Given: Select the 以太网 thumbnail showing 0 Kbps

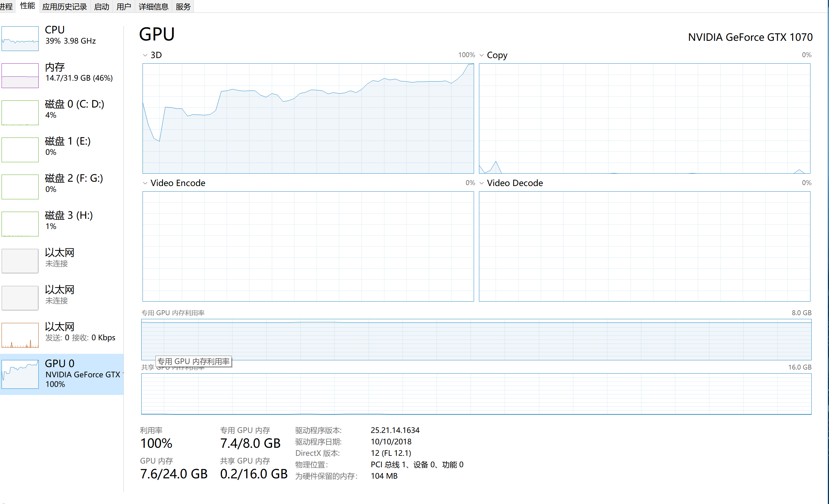Looking at the screenshot, I should (x=20, y=335).
